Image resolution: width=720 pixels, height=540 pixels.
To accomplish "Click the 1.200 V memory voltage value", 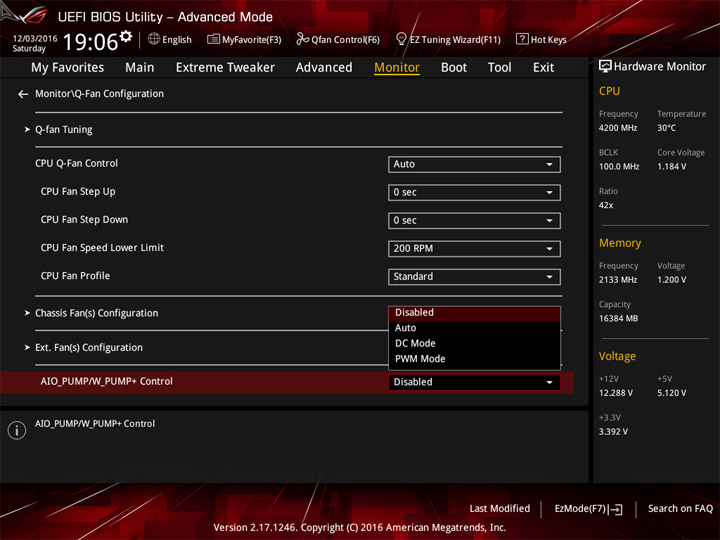I will (x=671, y=280).
